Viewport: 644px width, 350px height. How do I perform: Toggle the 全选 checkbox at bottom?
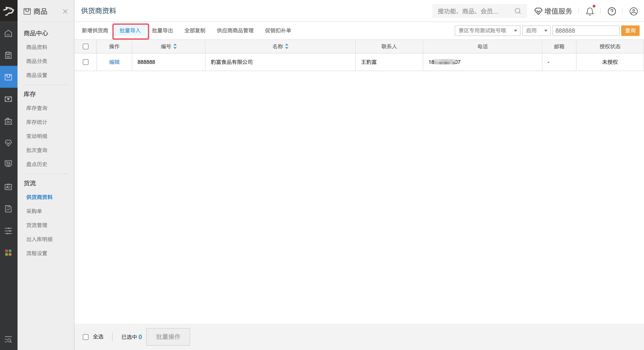click(85, 337)
